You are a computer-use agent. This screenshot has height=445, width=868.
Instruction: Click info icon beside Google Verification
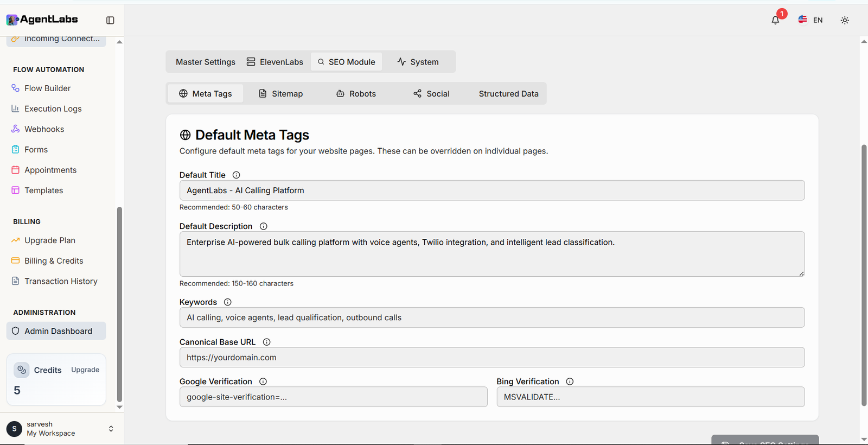pyautogui.click(x=263, y=382)
